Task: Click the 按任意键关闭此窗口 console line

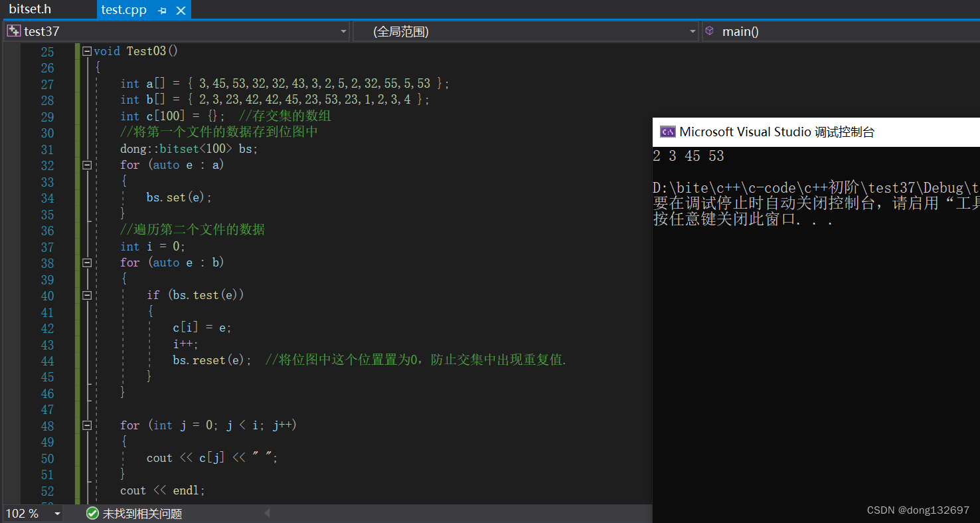Action: (x=743, y=220)
